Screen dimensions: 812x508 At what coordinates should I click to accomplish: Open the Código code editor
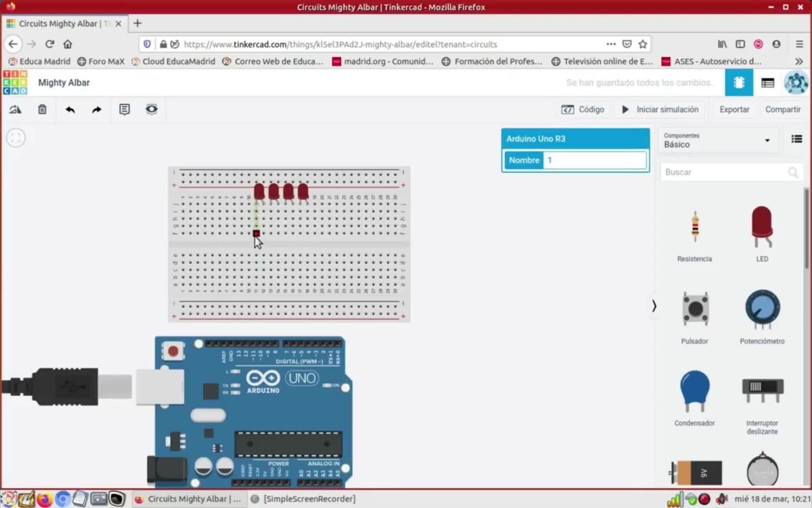tap(583, 110)
